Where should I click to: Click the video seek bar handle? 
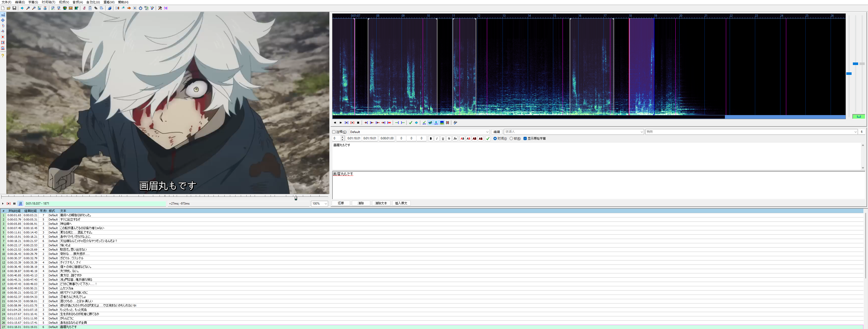coord(296,198)
